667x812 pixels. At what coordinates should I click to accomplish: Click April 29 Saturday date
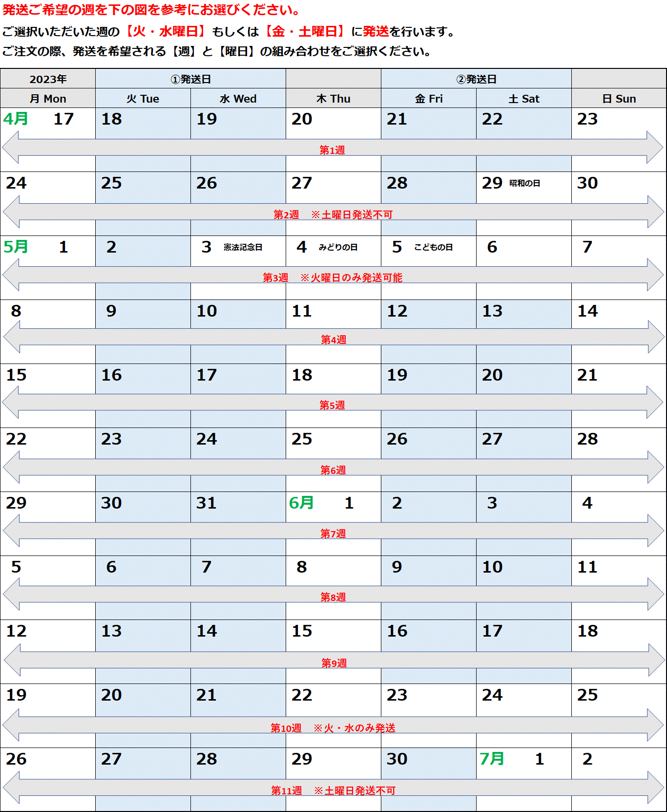coord(492,183)
